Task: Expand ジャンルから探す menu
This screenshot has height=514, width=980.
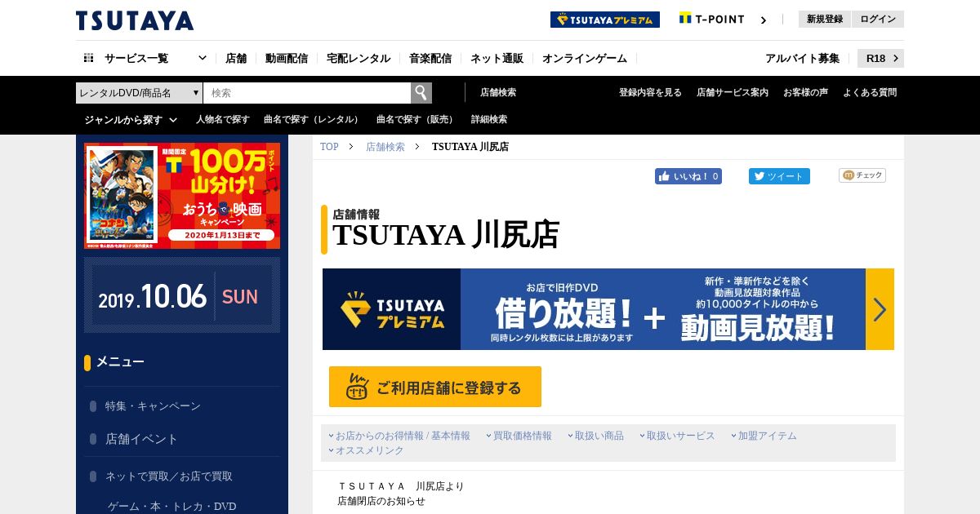Action: click(131, 119)
